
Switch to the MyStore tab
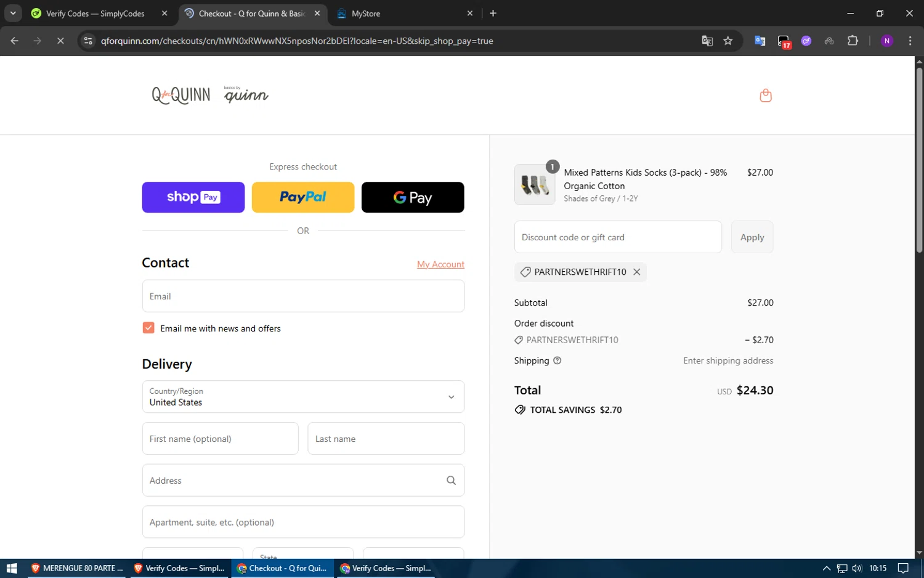tap(403, 13)
